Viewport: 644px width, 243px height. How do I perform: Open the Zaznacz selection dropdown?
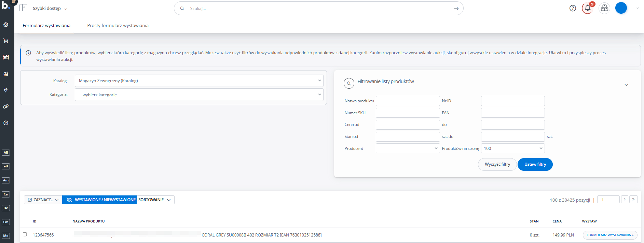(43, 200)
